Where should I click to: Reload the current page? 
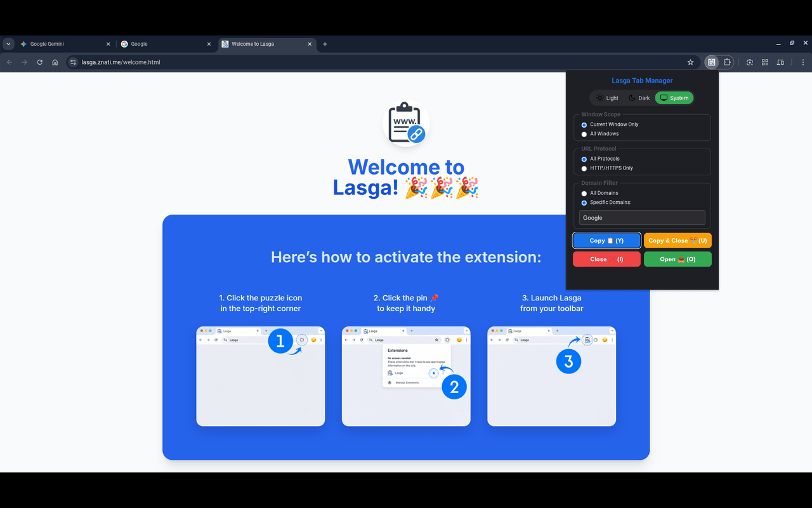coord(39,62)
